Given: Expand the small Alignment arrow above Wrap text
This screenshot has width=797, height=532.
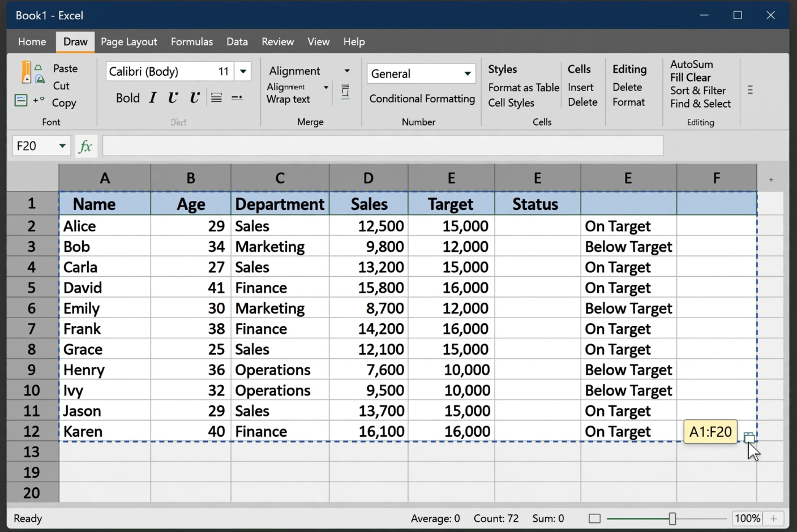Looking at the screenshot, I should (x=326, y=87).
